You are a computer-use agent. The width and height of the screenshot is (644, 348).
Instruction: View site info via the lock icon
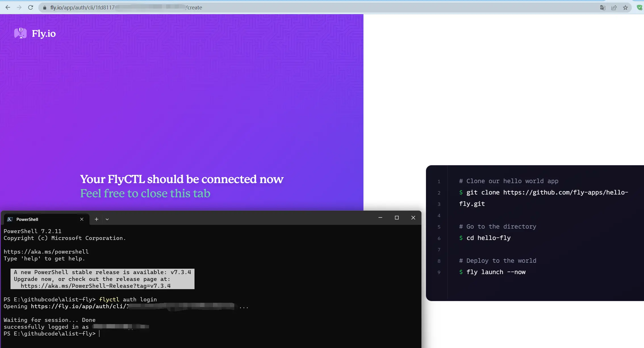[45, 8]
